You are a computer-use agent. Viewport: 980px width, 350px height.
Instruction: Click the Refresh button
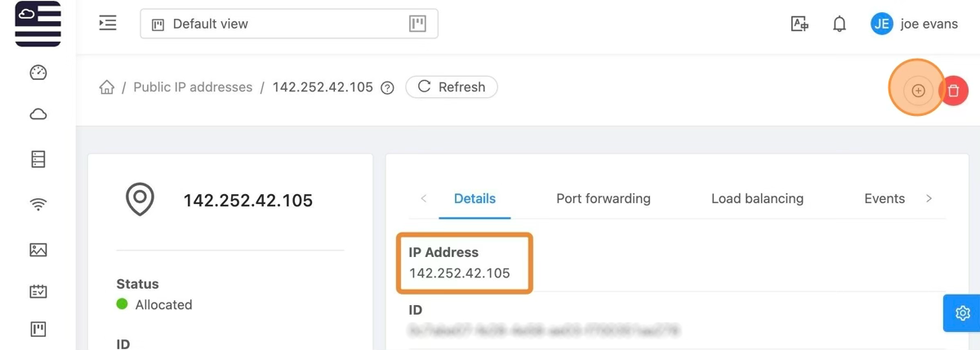tap(452, 87)
